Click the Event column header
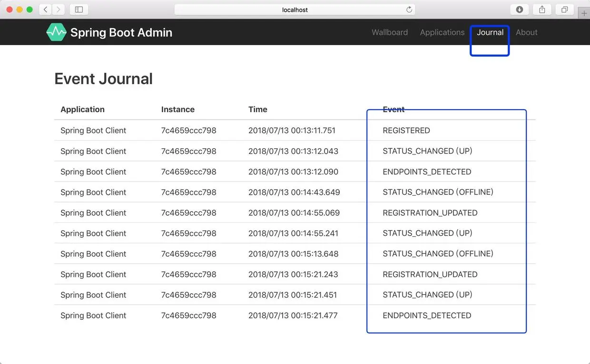The width and height of the screenshot is (590, 364). tap(393, 109)
